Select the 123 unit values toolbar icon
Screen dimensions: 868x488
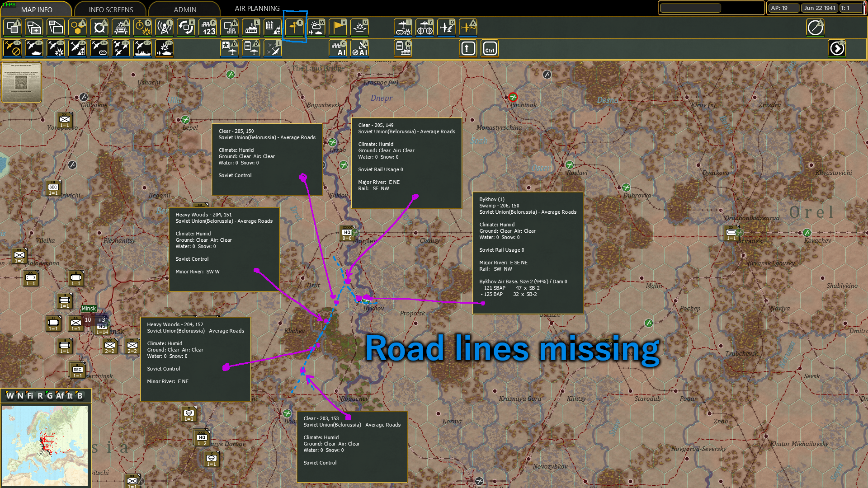(208, 27)
